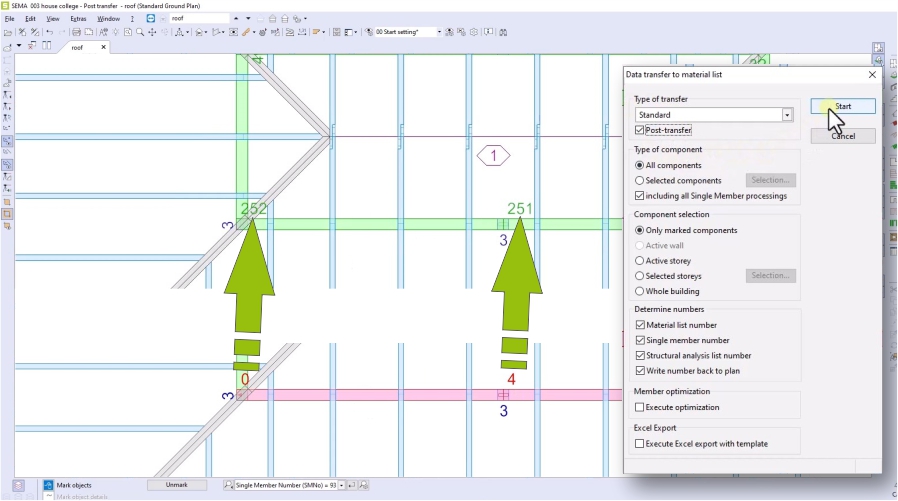Open the Type of transfer Standard dropdown
Screen dimensions: 898x501
[787, 115]
